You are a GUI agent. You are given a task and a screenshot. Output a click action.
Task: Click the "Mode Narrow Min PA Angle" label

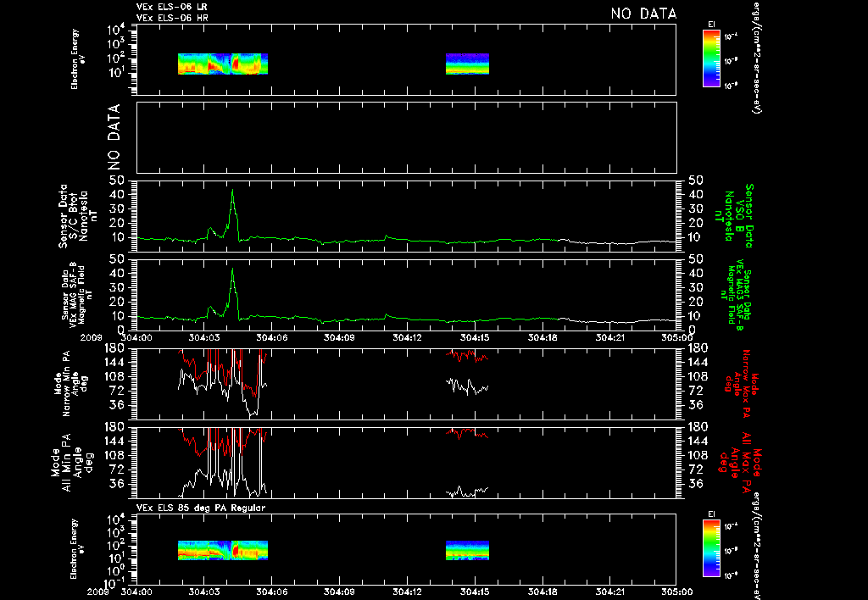71,383
